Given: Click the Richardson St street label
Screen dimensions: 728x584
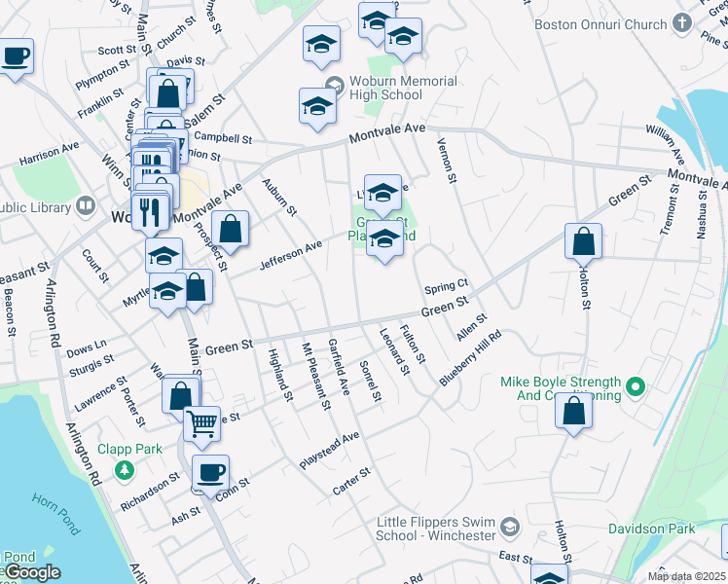Looking at the screenshot, I should tap(150, 492).
